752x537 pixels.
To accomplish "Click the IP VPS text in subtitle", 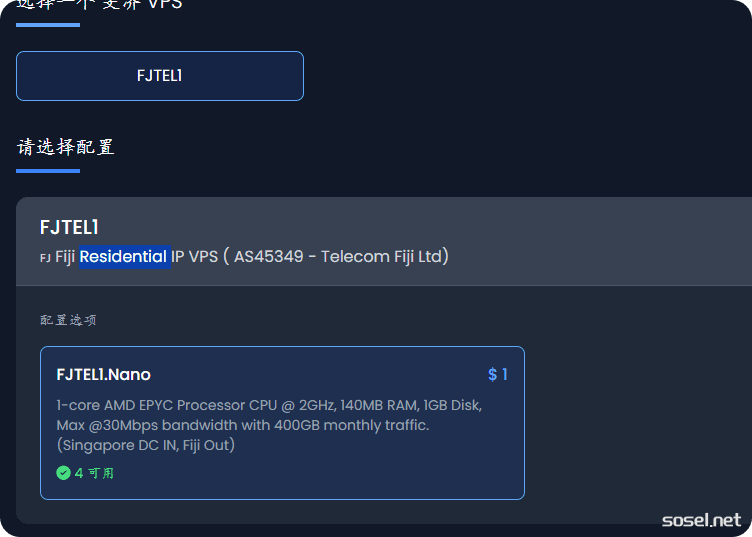I will pos(194,257).
